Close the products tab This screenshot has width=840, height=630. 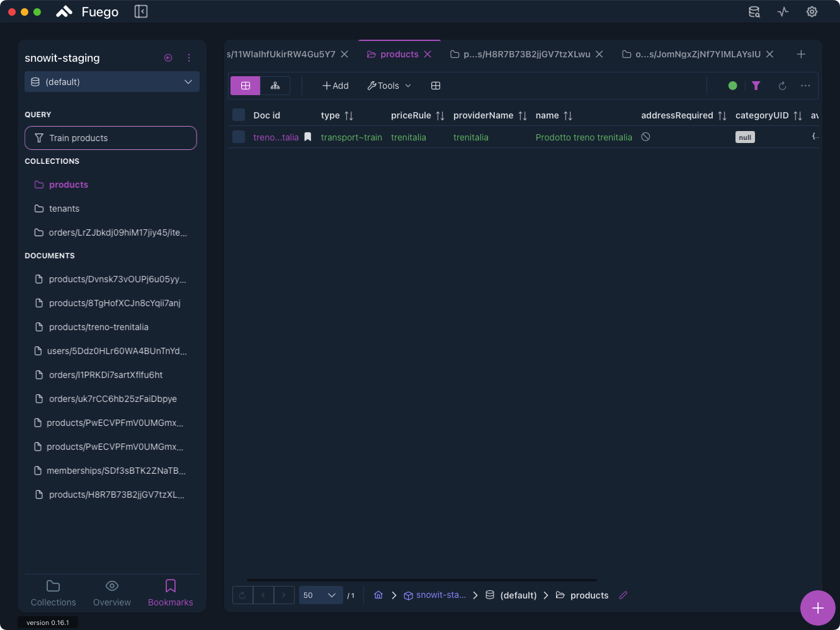point(428,54)
